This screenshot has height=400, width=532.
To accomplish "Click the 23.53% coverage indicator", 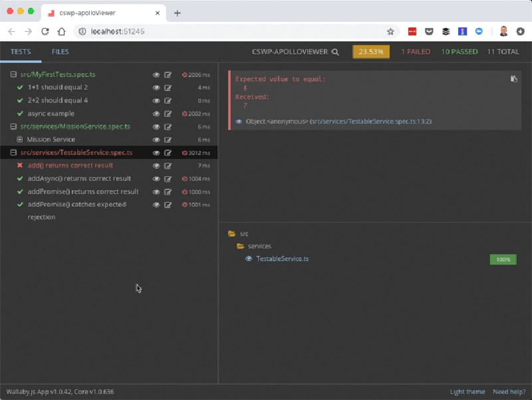I will tap(370, 51).
